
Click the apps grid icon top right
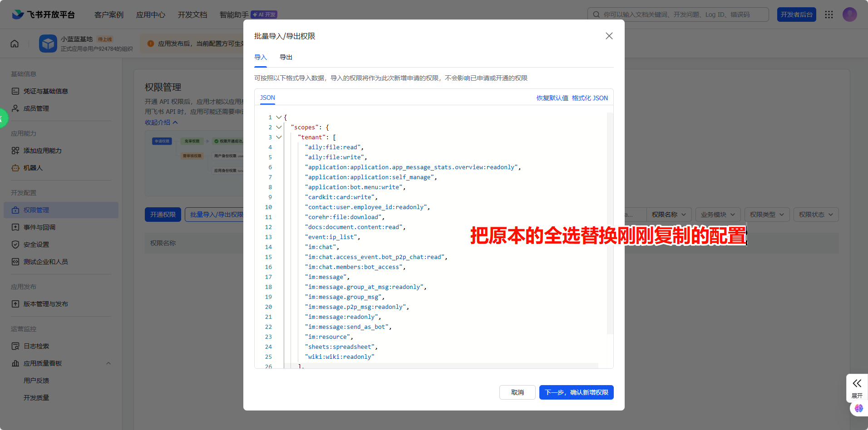point(829,14)
